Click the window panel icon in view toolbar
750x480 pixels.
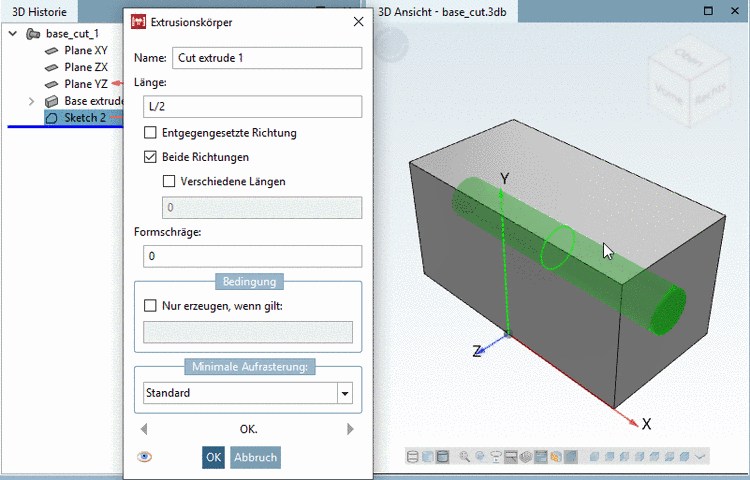coord(541,457)
